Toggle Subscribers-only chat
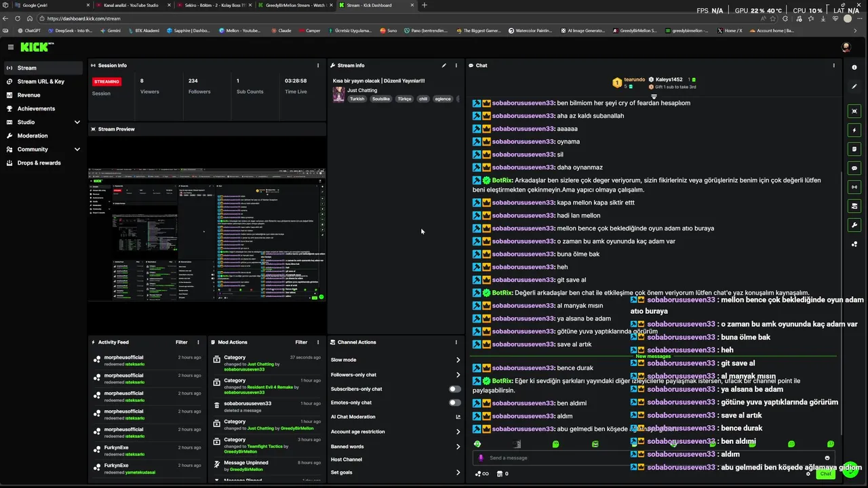 [455, 389]
